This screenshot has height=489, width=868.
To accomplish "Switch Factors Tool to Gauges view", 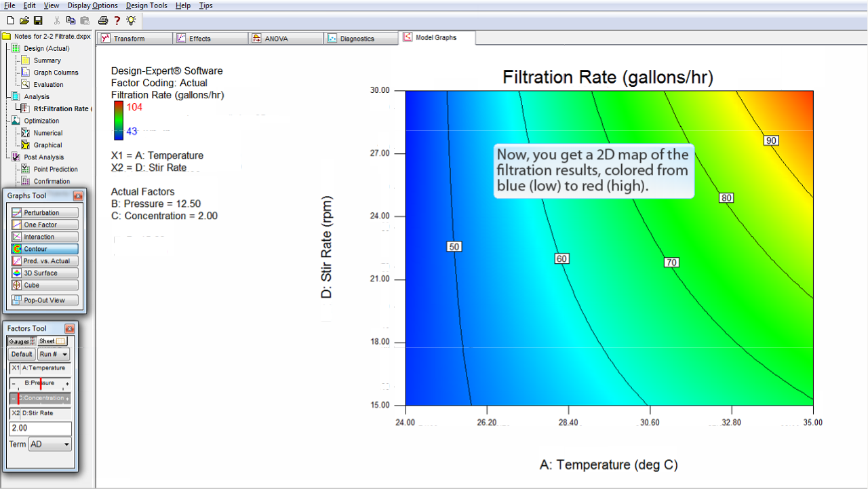I will [20, 341].
